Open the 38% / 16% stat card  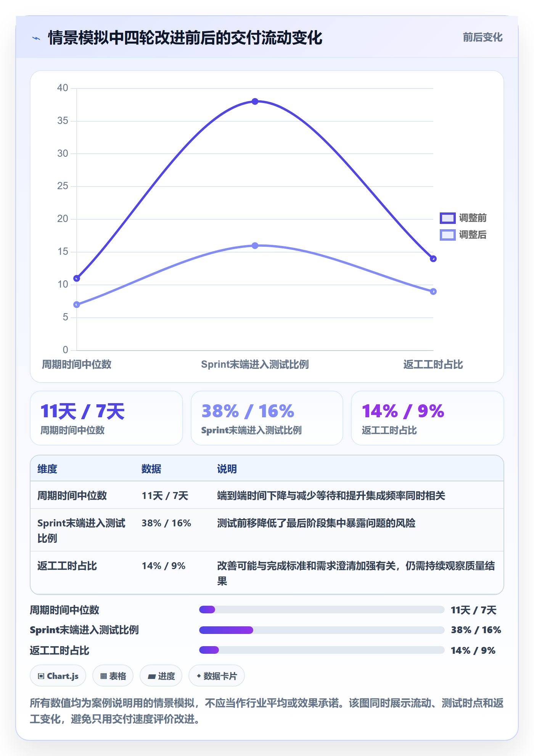(x=267, y=418)
